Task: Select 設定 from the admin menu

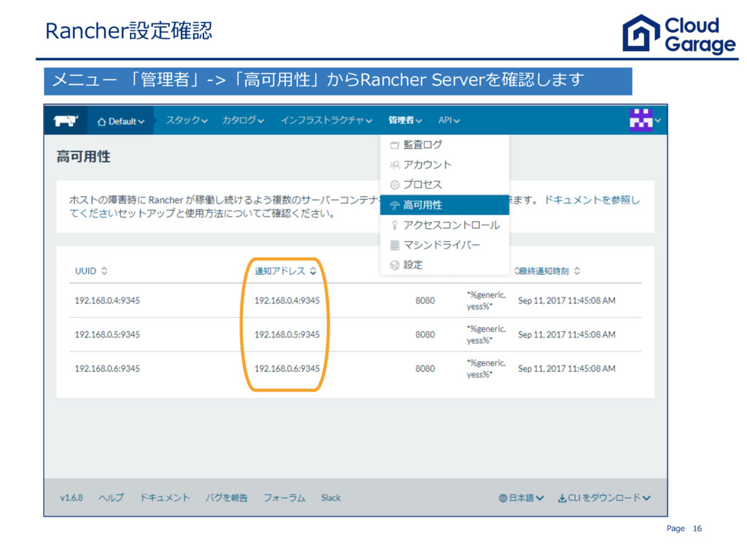Action: point(444,265)
